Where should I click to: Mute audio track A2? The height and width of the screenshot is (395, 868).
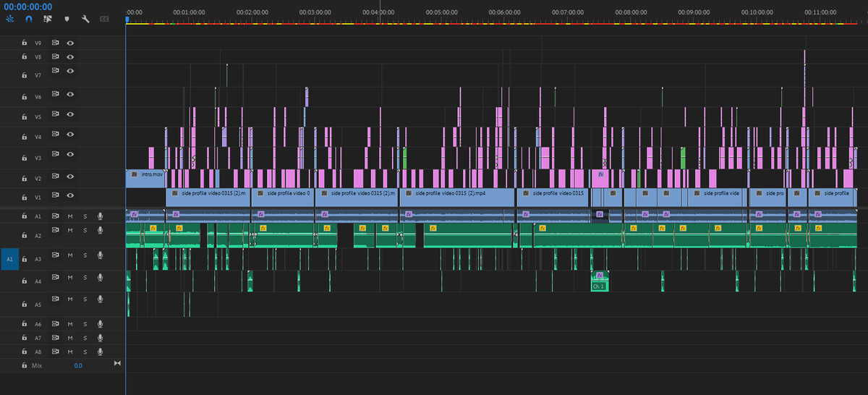70,230
